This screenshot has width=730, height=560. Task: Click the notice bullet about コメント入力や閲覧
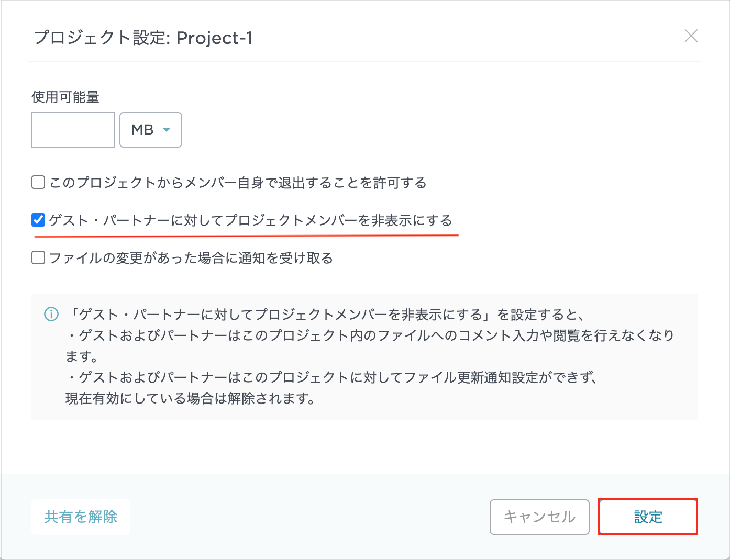coord(370,335)
